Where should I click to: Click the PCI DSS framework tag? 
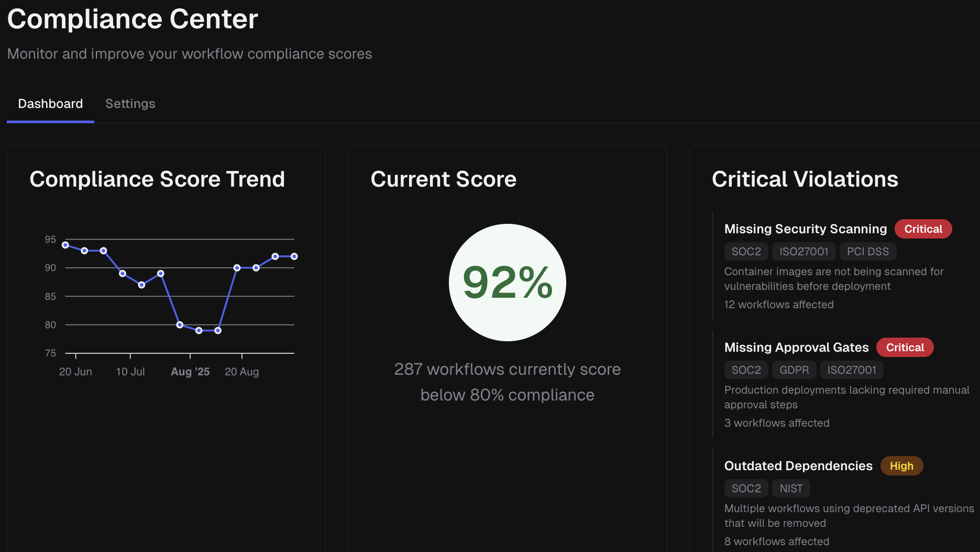(x=867, y=252)
